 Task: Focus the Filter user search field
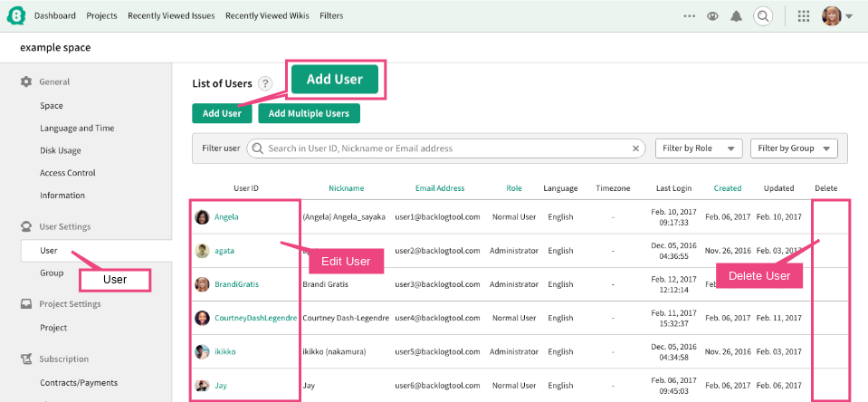pos(445,148)
